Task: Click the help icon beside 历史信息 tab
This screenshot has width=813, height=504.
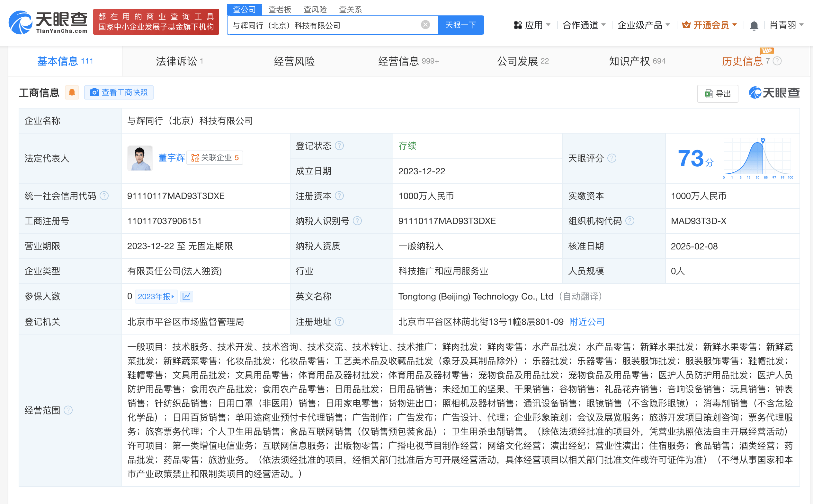Action: coord(777,61)
